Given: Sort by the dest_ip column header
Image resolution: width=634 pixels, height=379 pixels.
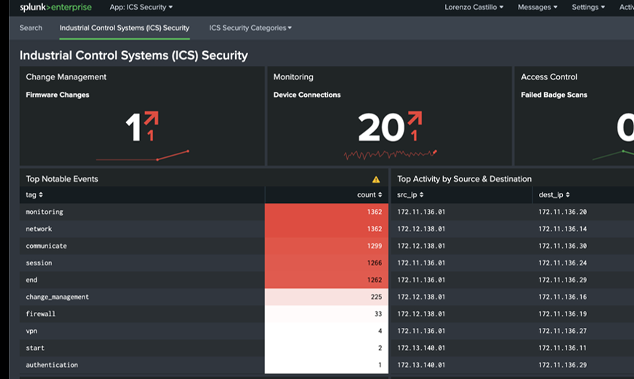Looking at the screenshot, I should click(x=554, y=195).
